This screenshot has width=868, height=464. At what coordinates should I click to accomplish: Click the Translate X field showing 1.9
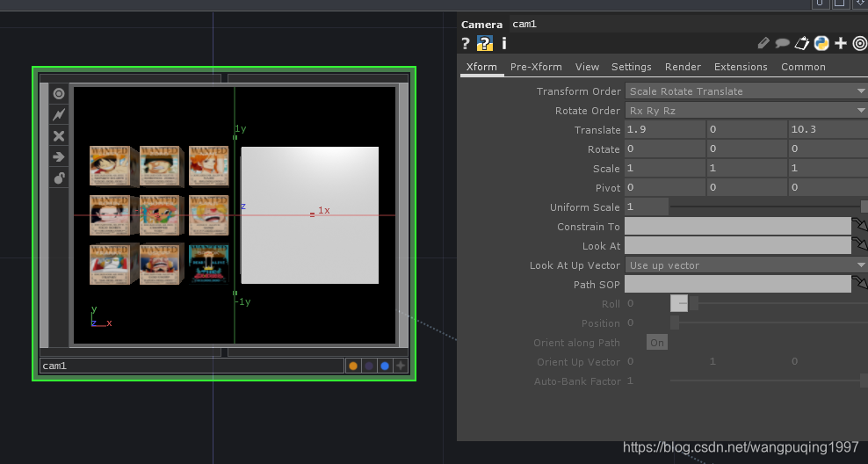pyautogui.click(x=665, y=129)
